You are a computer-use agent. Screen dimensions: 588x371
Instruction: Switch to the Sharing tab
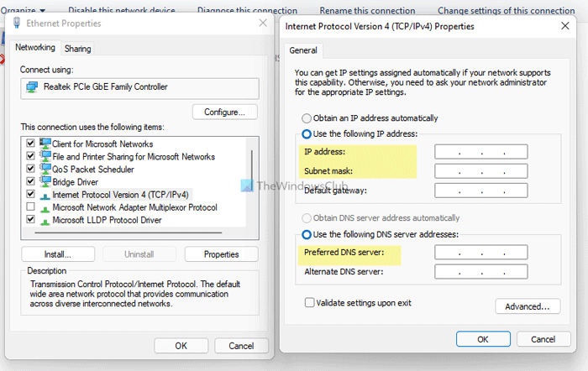click(78, 49)
